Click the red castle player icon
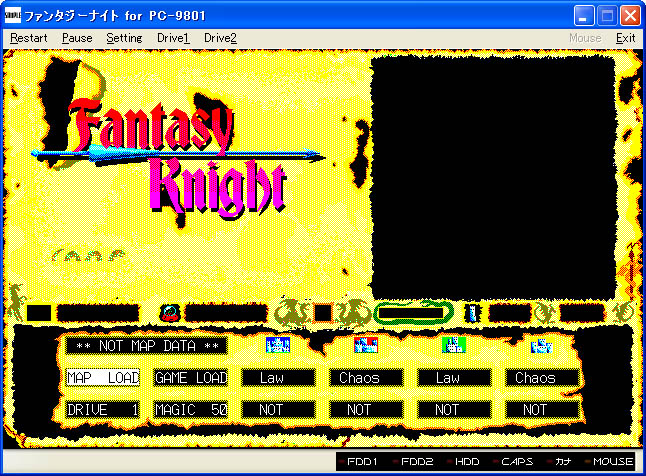 tap(366, 345)
